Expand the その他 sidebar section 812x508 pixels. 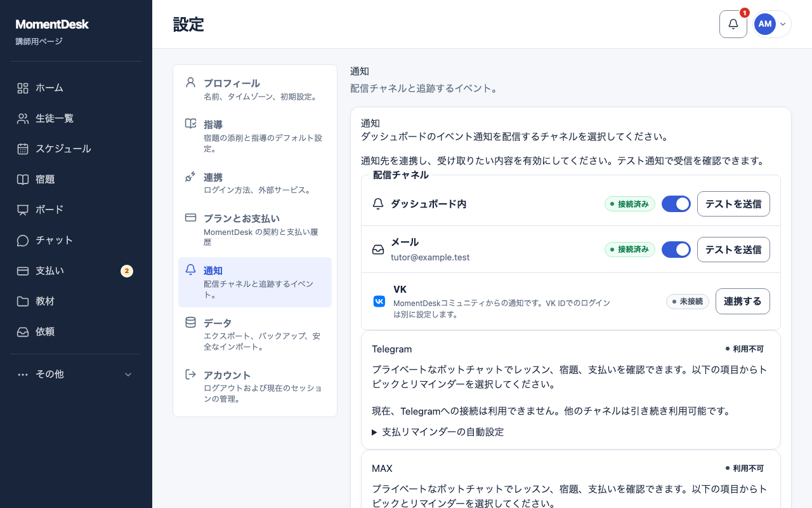[76, 375]
